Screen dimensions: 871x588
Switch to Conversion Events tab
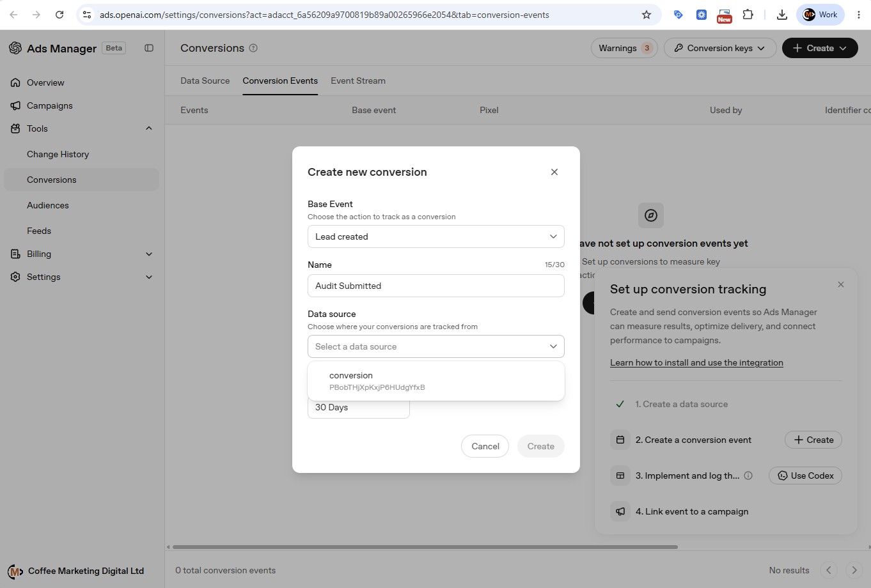[x=280, y=81]
